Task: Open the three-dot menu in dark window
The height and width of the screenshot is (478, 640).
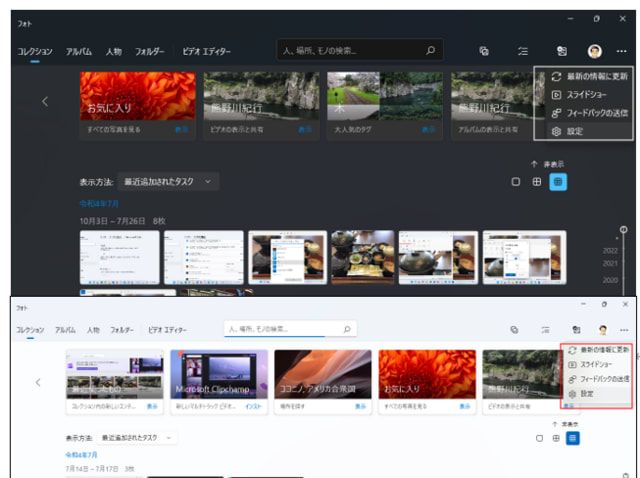Action: click(x=623, y=51)
